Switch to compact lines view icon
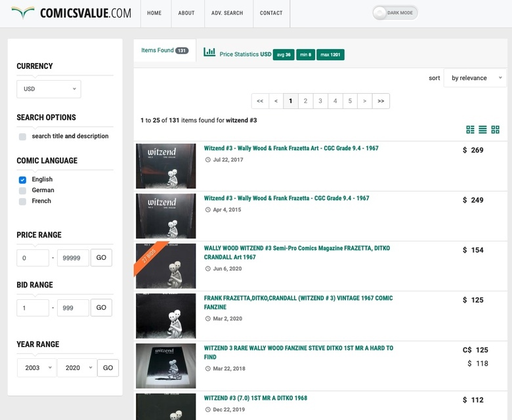The height and width of the screenshot is (420, 512). coord(482,129)
